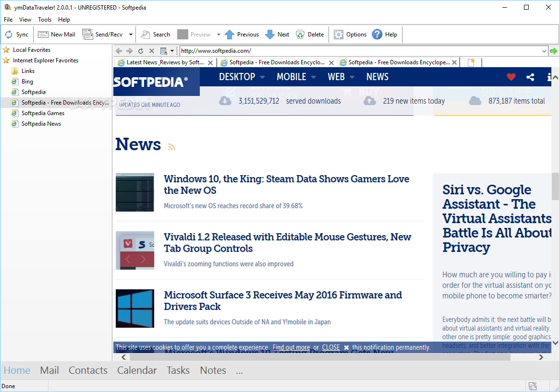Switch to the Notes section
Screen dimensions: 560x392
(213, 370)
